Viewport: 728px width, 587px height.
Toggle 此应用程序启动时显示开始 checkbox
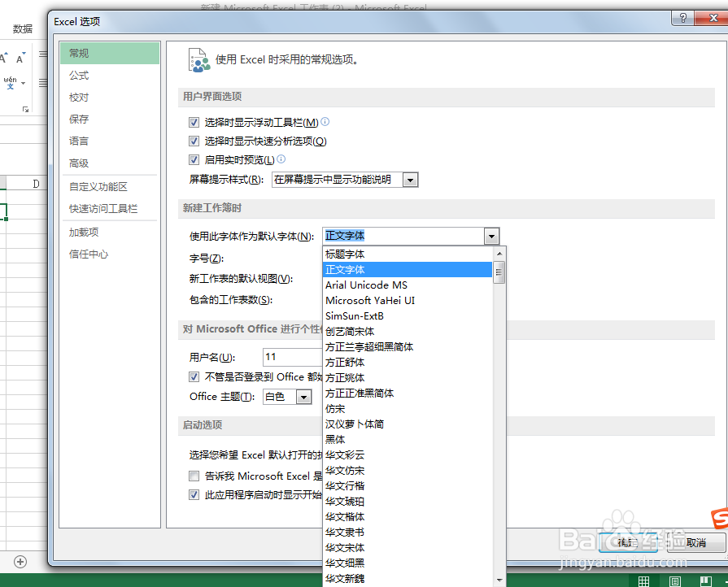pos(194,495)
